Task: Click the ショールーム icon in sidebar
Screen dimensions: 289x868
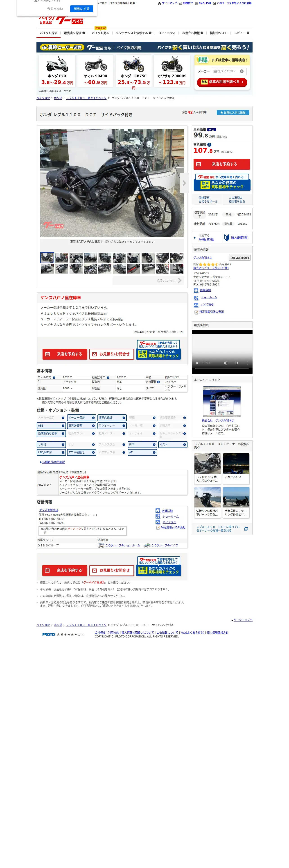Action: pos(196,298)
